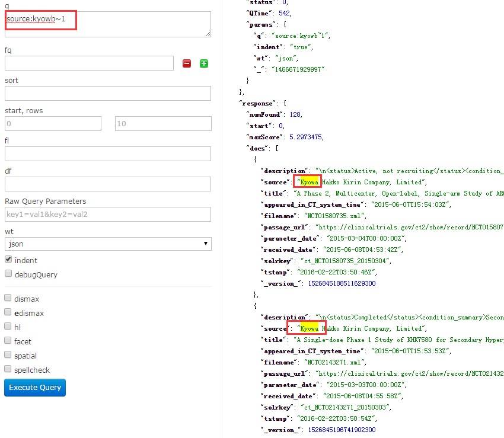Click the title beginning A Single-dose Phase 1

(x=398, y=340)
